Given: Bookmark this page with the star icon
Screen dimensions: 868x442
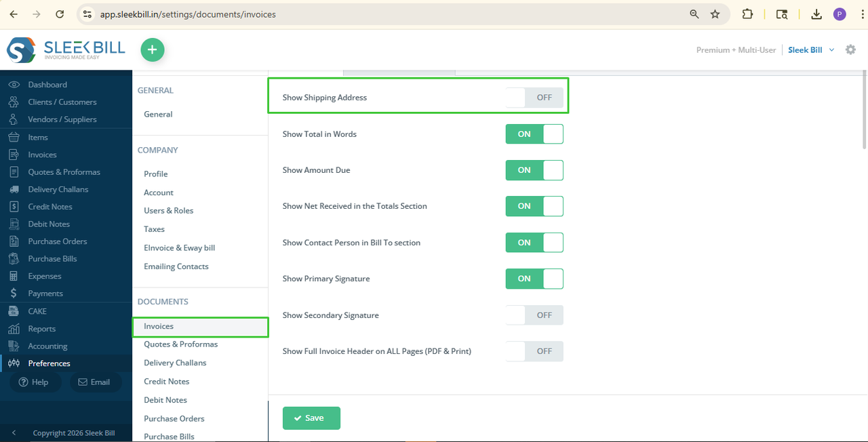Looking at the screenshot, I should (715, 14).
